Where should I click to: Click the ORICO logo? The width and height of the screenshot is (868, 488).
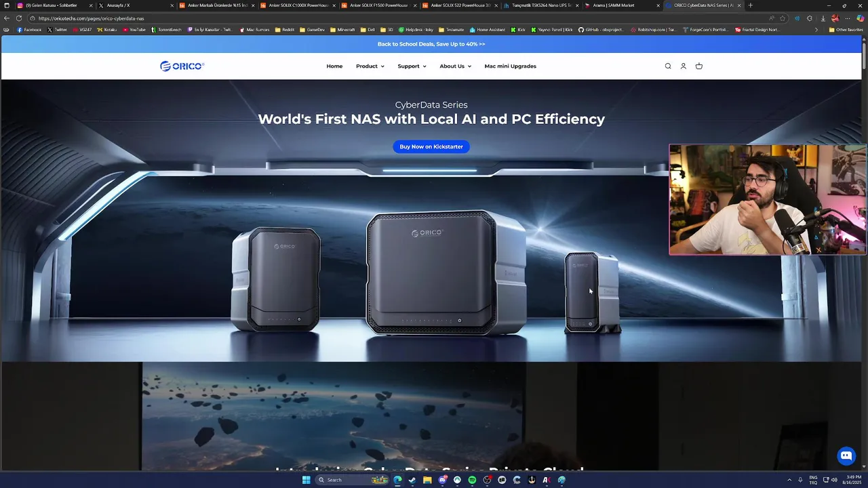[x=182, y=66]
